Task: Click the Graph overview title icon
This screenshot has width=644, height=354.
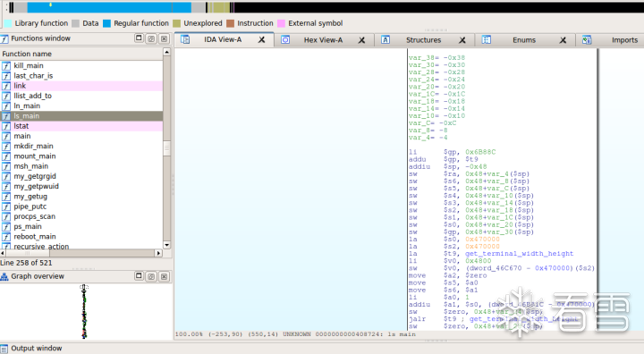Action: point(4,276)
